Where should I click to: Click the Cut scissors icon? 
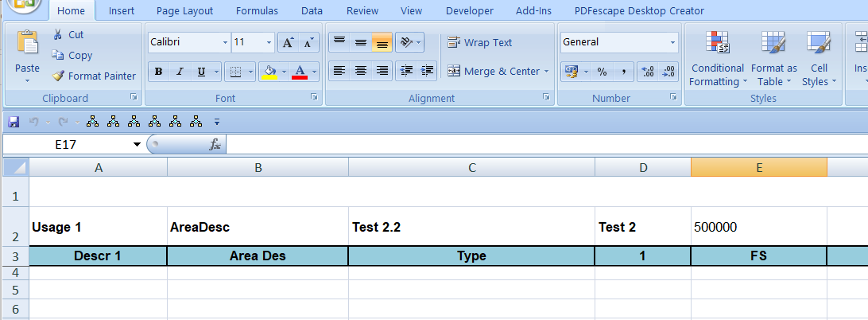[58, 35]
